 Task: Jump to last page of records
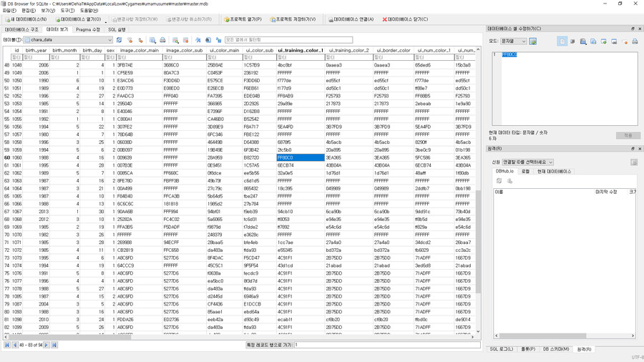[54, 345]
